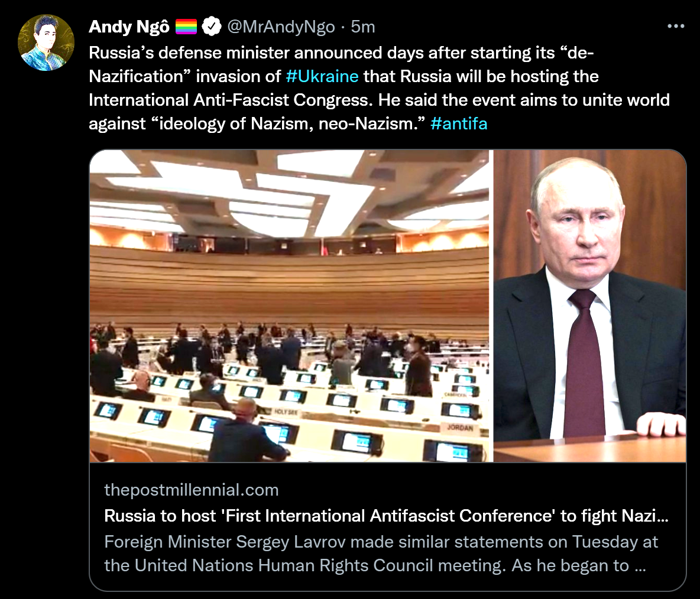Open the Andy Ngô display name link
The width and height of the screenshot is (700, 599).
click(129, 27)
